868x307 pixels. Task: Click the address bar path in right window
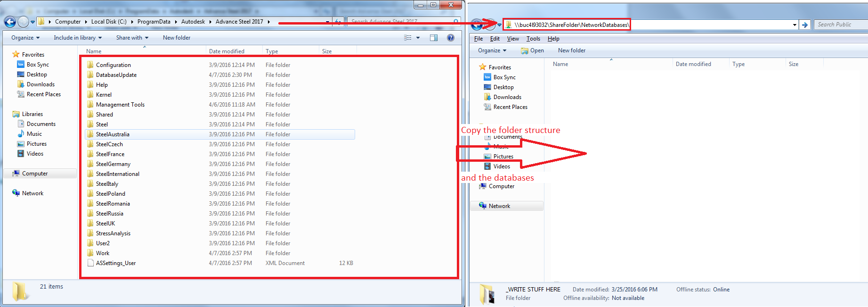coord(572,25)
